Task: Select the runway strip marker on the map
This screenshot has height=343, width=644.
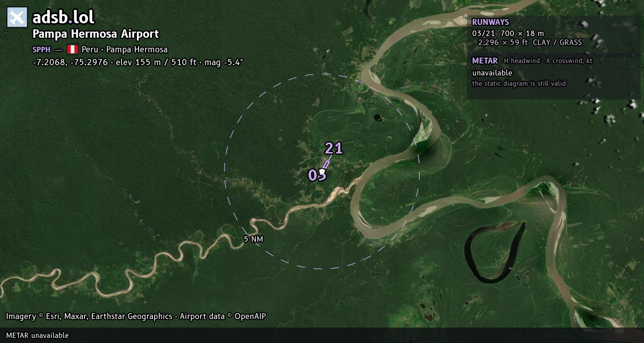Action: 326,164
